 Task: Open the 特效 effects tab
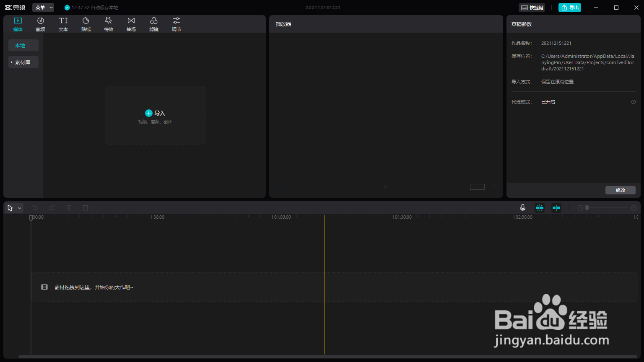click(109, 24)
